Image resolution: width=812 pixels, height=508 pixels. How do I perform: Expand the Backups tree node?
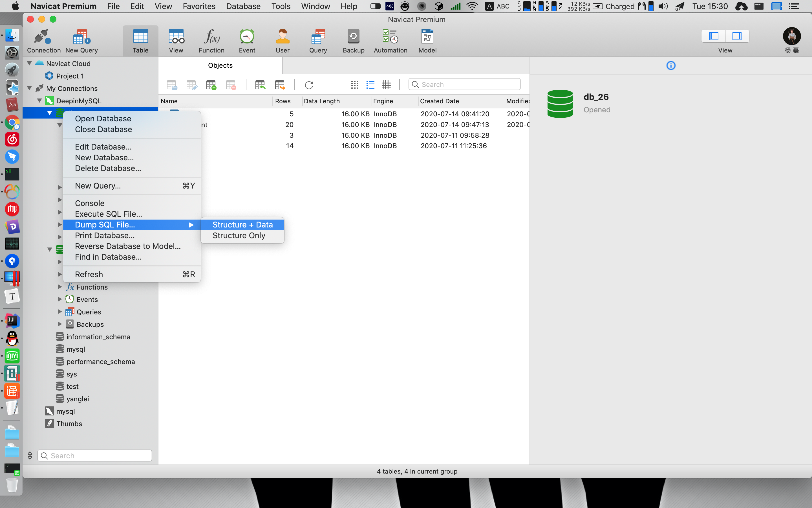coord(60,324)
